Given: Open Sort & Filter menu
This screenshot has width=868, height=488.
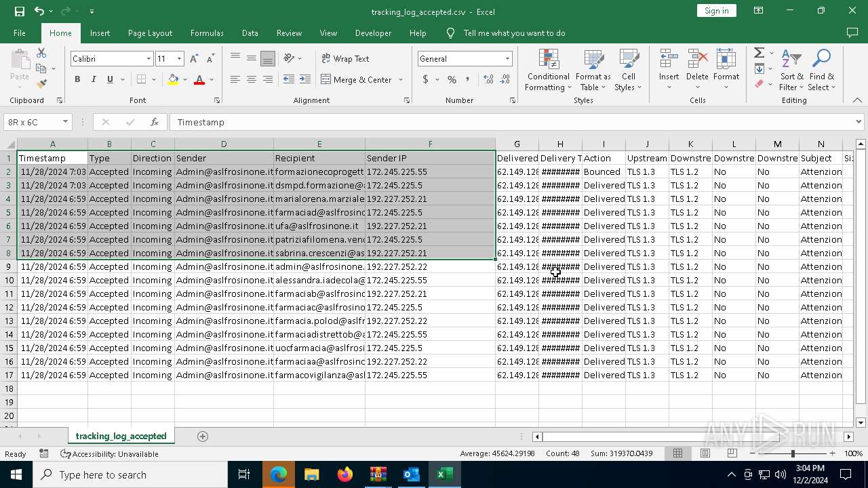Looking at the screenshot, I should click(791, 70).
